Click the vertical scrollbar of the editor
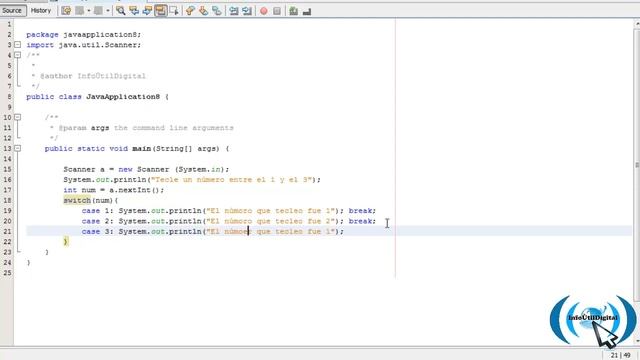The height and width of the screenshot is (360, 640). click(x=637, y=165)
